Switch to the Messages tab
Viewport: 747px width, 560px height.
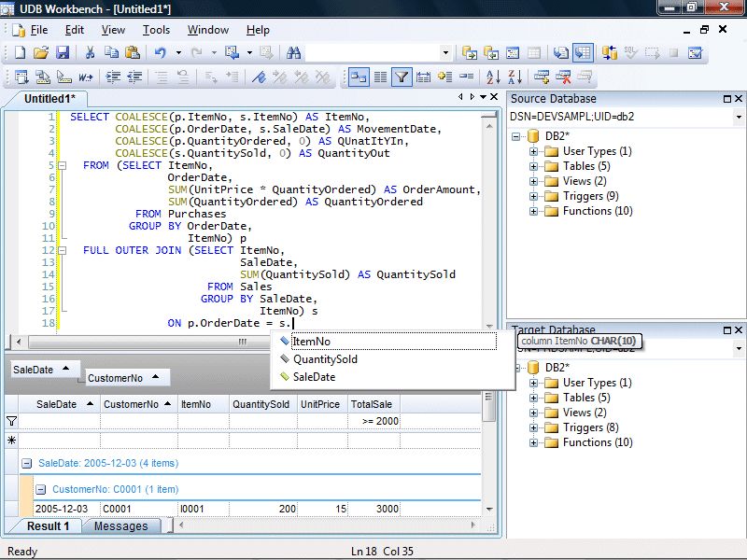click(x=120, y=526)
